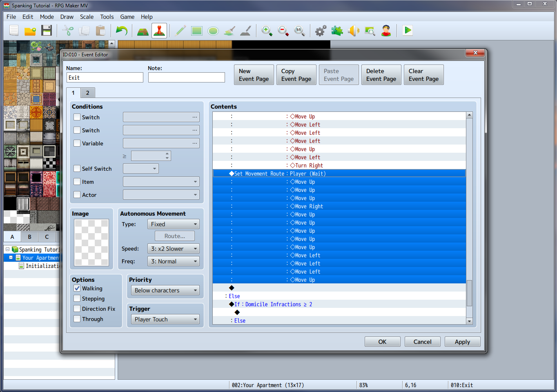Click the event Image preview box
This screenshot has width=557, height=392.
click(91, 243)
